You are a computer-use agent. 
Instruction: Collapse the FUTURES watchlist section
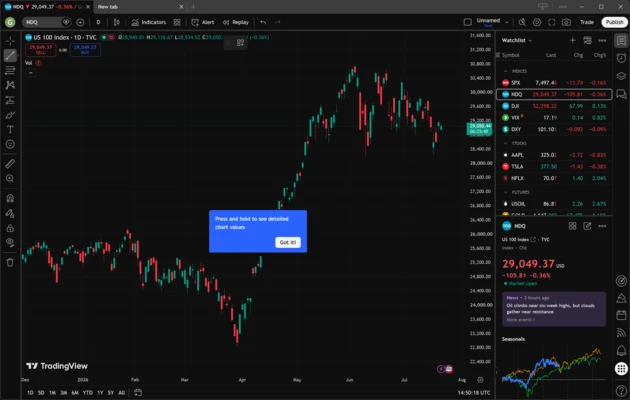505,192
